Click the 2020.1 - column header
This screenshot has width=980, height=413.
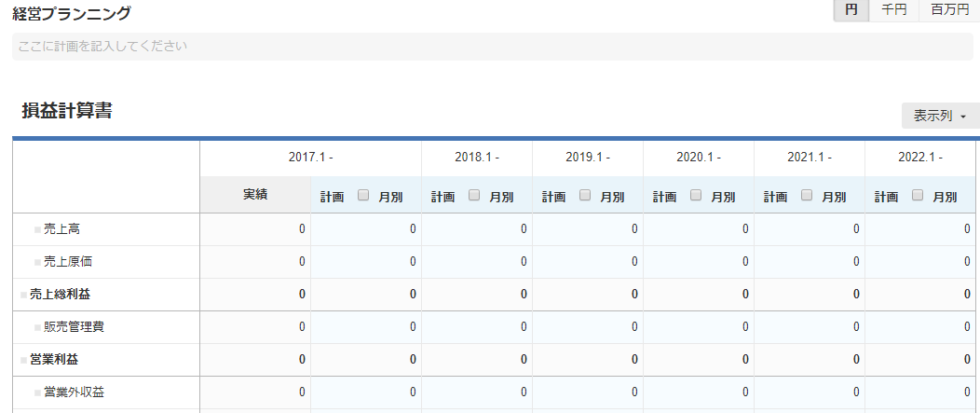click(x=699, y=158)
